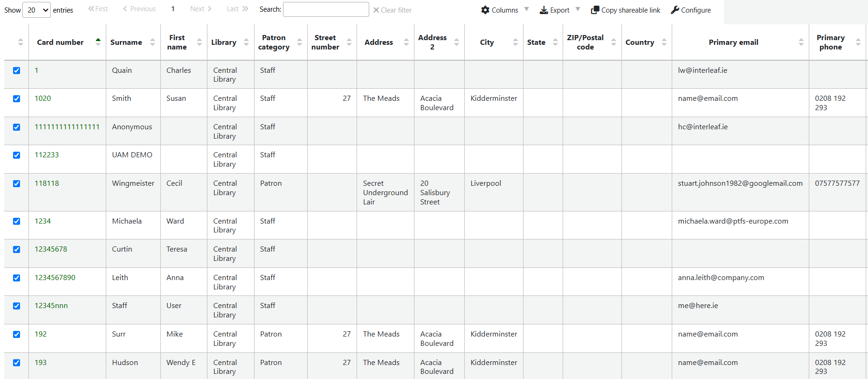Uncheck the checkbox for Quain Charles row

click(17, 70)
